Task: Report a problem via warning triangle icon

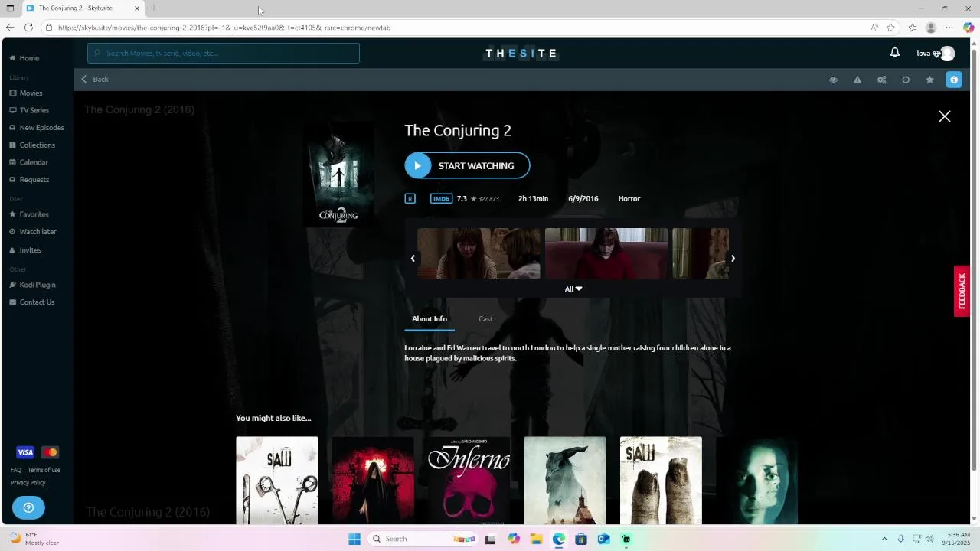Action: (x=857, y=80)
